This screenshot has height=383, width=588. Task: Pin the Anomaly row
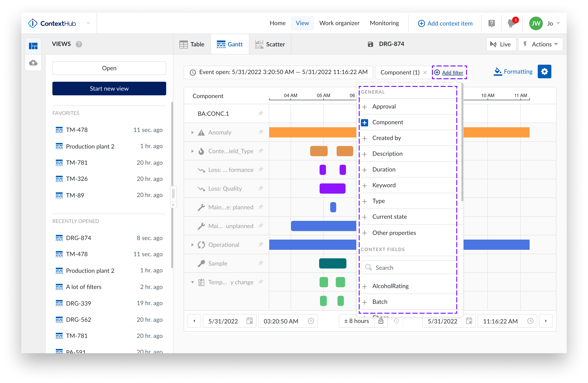(x=260, y=132)
